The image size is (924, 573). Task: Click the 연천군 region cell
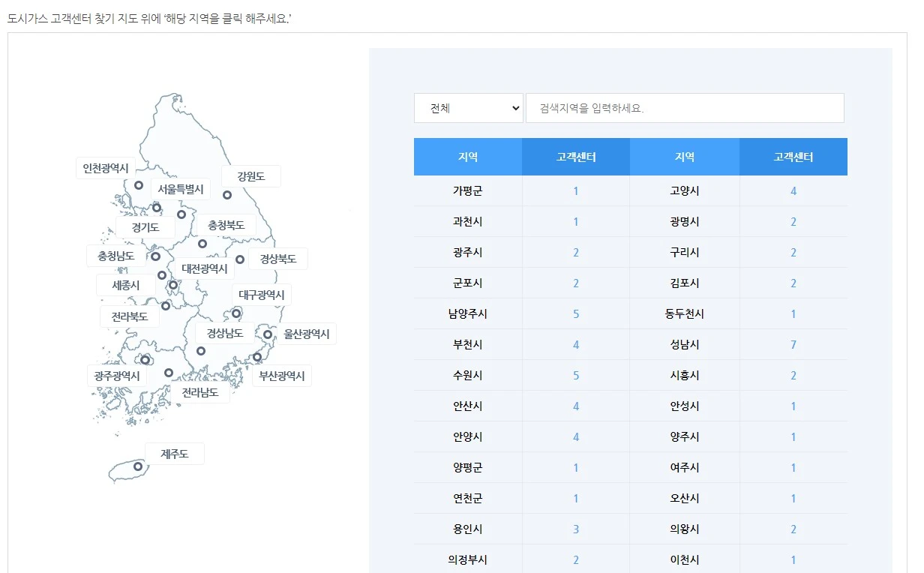(468, 499)
